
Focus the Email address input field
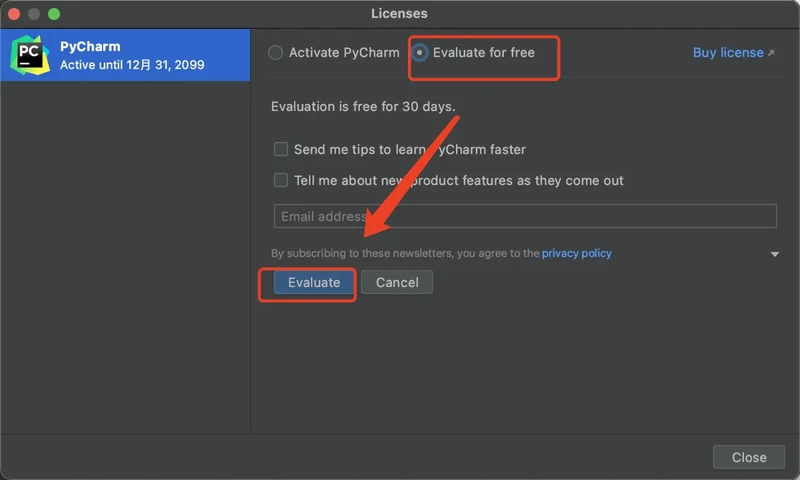click(x=525, y=216)
